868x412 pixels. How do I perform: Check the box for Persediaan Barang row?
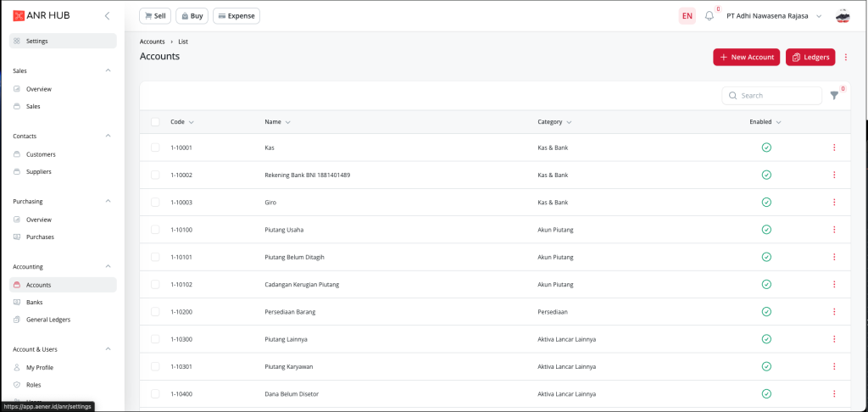tap(155, 312)
